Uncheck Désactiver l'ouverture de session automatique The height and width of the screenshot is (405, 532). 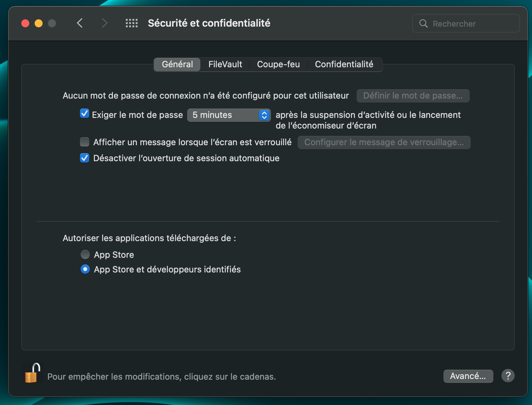click(x=85, y=158)
